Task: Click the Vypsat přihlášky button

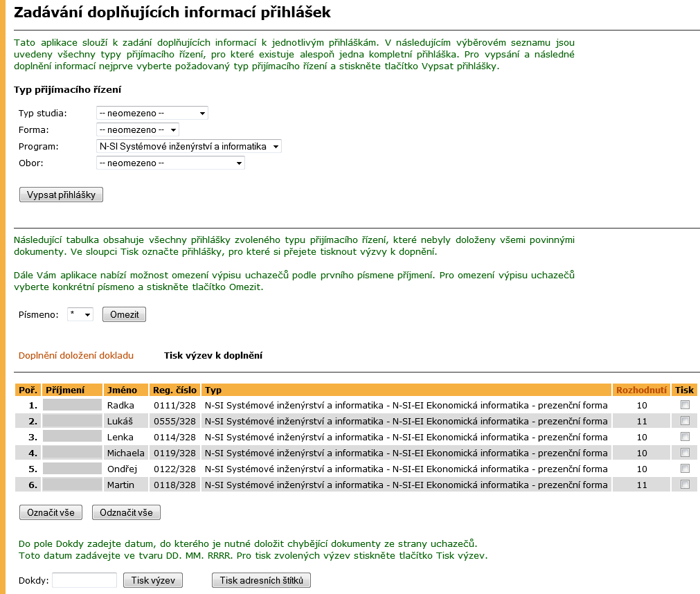Action: pos(61,195)
